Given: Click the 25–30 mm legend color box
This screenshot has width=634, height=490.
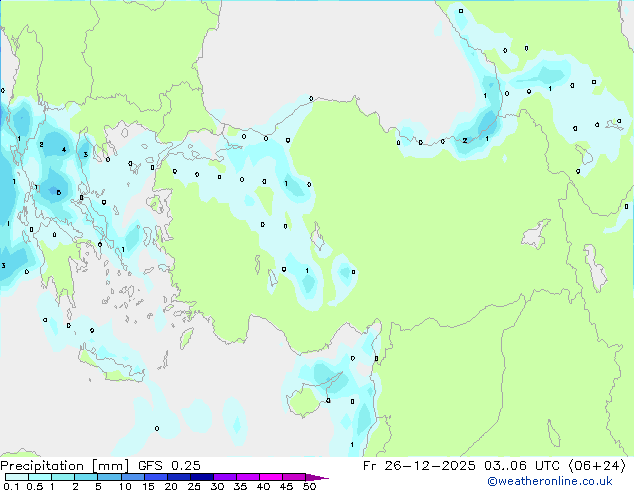Looking at the screenshot, I should coord(201,477).
